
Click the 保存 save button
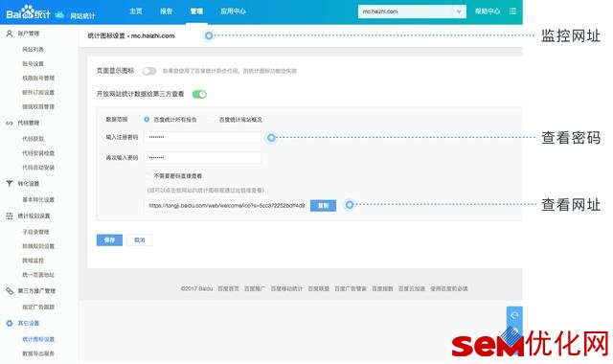[109, 240]
